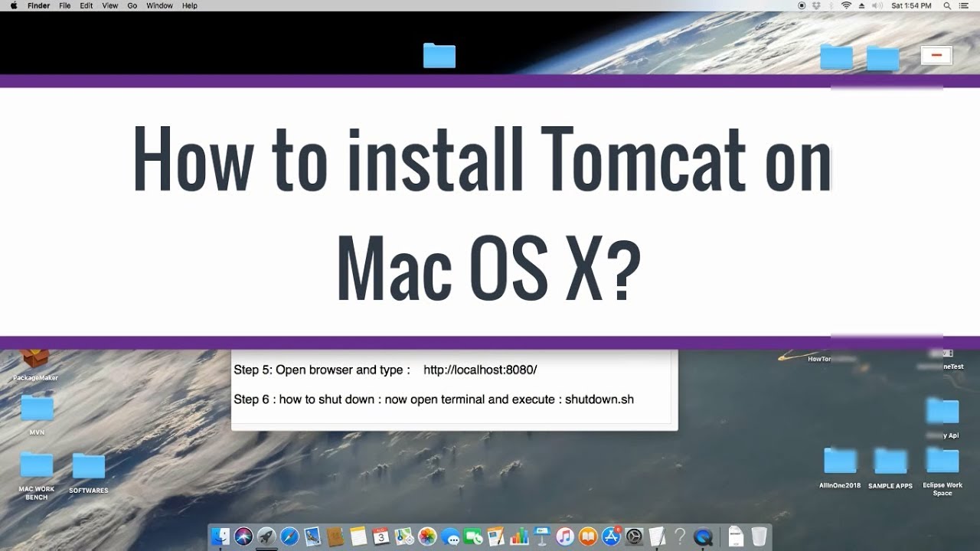Select the MVN folder on desktop

[37, 415]
